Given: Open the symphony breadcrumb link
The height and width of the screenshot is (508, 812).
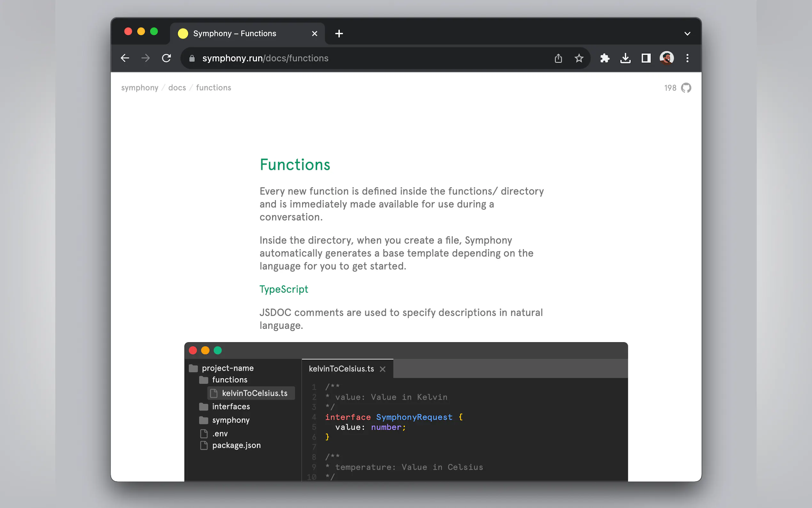Looking at the screenshot, I should [140, 88].
